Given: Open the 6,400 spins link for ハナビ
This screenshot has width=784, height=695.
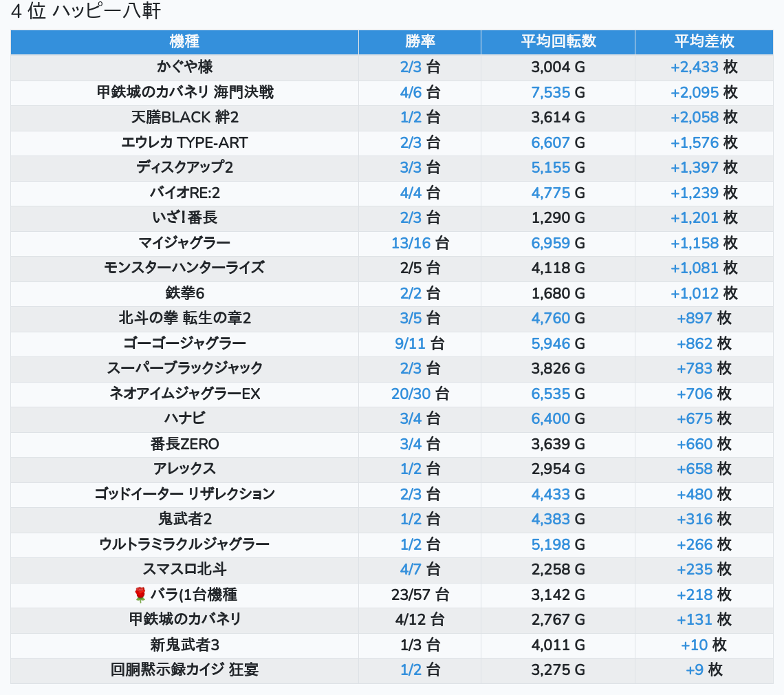Looking at the screenshot, I should pyautogui.click(x=551, y=418).
